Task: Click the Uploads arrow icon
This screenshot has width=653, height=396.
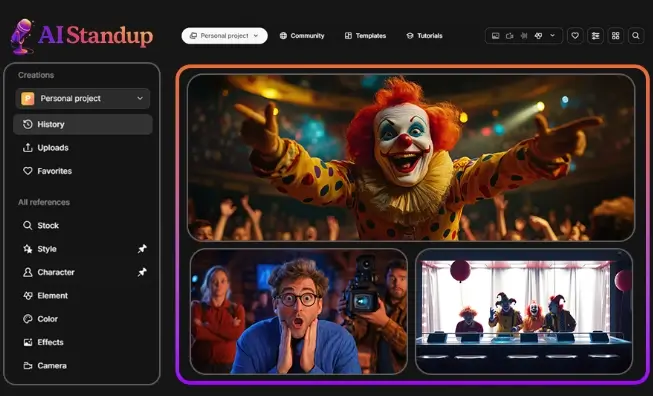Action: 27,147
